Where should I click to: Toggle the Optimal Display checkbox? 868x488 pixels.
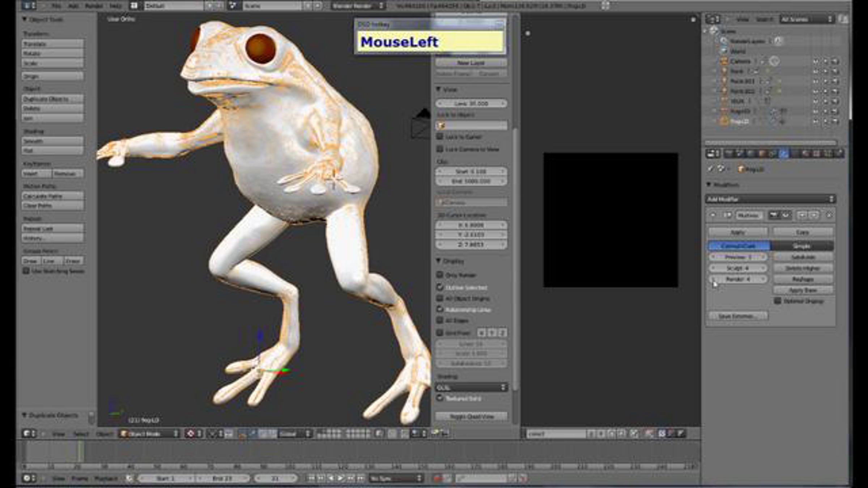click(x=778, y=301)
